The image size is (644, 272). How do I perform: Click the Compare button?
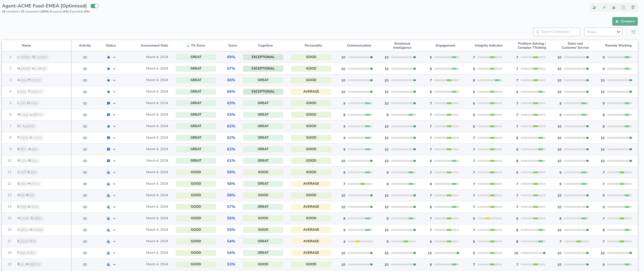click(625, 21)
